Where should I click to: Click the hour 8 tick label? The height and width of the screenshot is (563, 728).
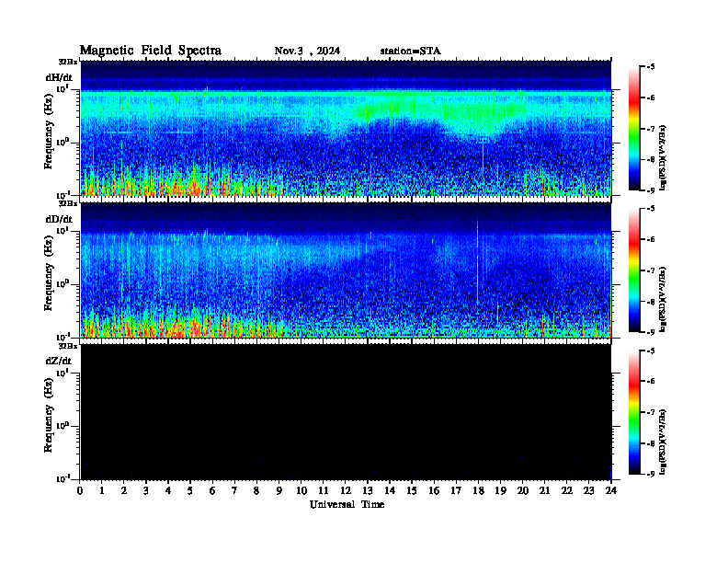[x=256, y=490]
